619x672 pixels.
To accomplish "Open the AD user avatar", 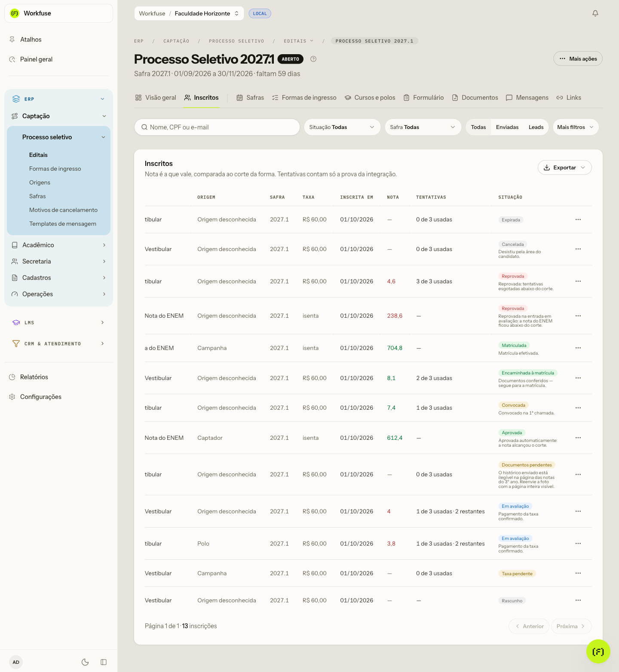I will (x=16, y=662).
